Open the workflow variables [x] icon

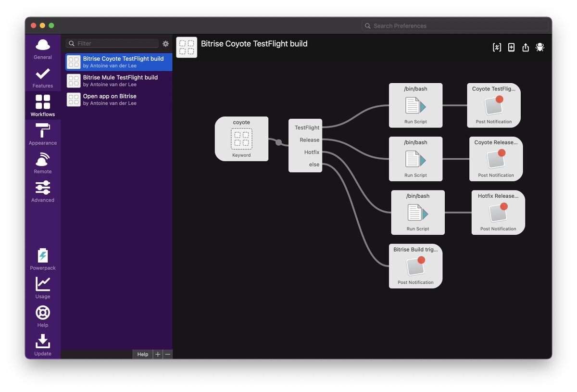497,47
